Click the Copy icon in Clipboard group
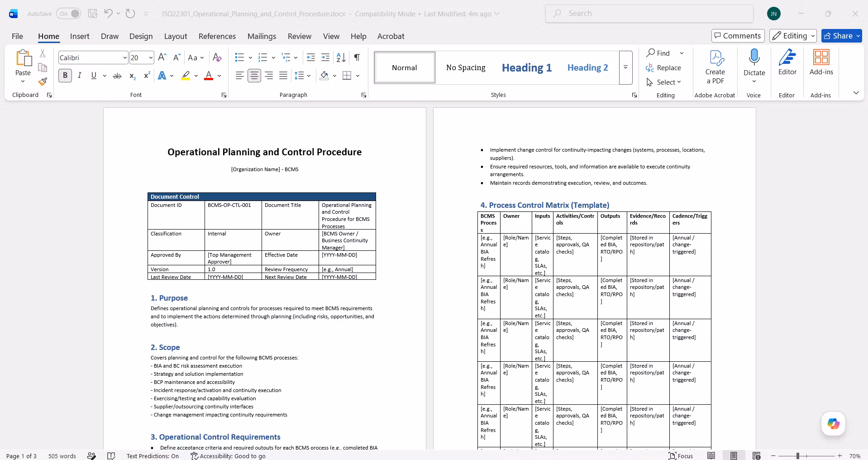 tap(43, 67)
